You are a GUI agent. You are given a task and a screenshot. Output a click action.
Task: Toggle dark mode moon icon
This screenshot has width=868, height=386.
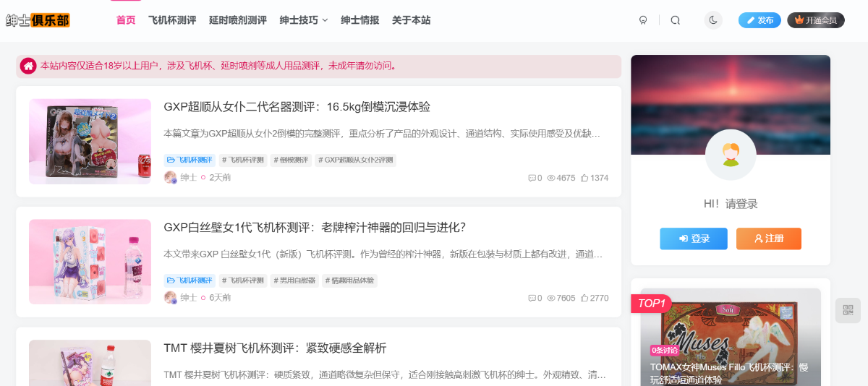(x=713, y=20)
